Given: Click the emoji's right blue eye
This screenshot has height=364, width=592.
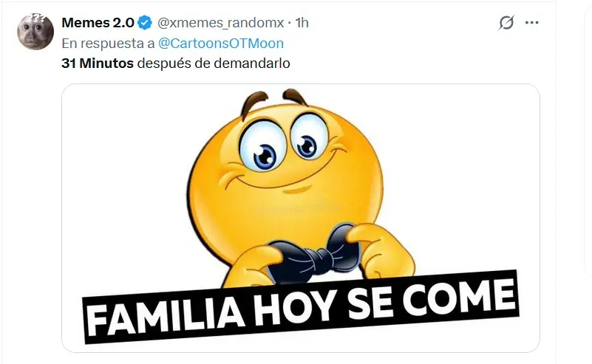Looking at the screenshot, I should (x=307, y=146).
